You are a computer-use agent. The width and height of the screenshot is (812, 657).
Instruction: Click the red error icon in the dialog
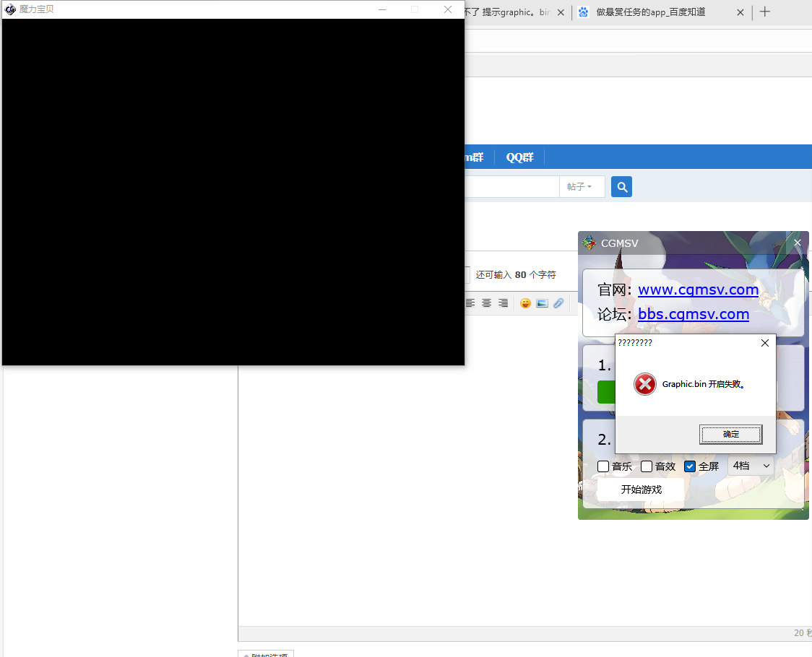tap(644, 384)
